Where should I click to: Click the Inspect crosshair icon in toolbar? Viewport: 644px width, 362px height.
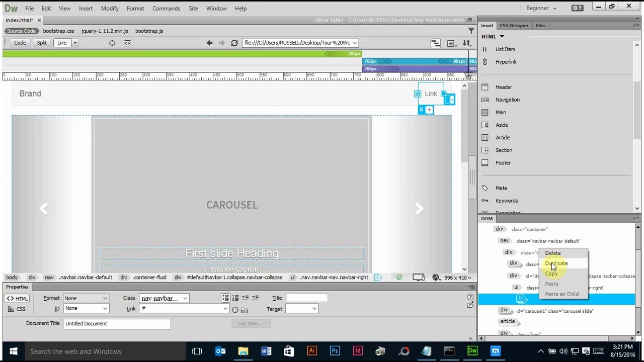pyautogui.click(x=112, y=43)
